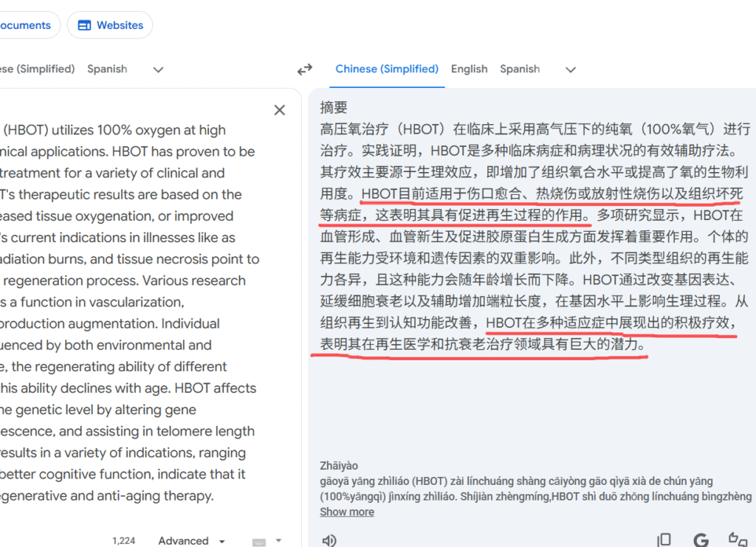Click the translated heading 摘要
756x547 pixels.
point(334,108)
